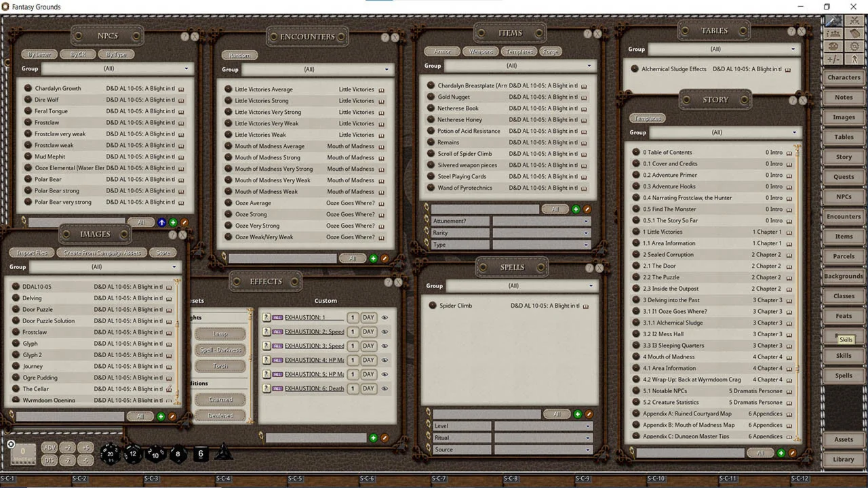
Task: Toggle the ADV advantage modifier button
Action: pyautogui.click(x=49, y=448)
